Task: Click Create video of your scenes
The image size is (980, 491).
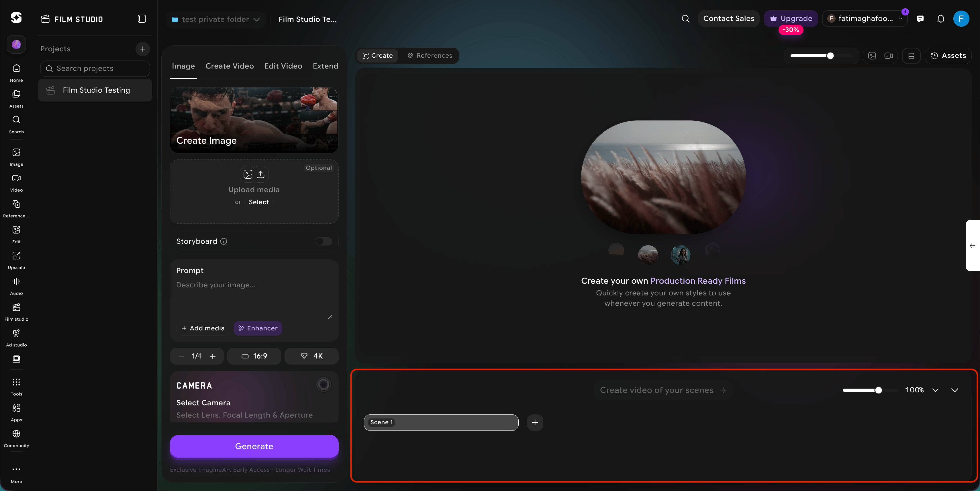Action: click(x=663, y=390)
